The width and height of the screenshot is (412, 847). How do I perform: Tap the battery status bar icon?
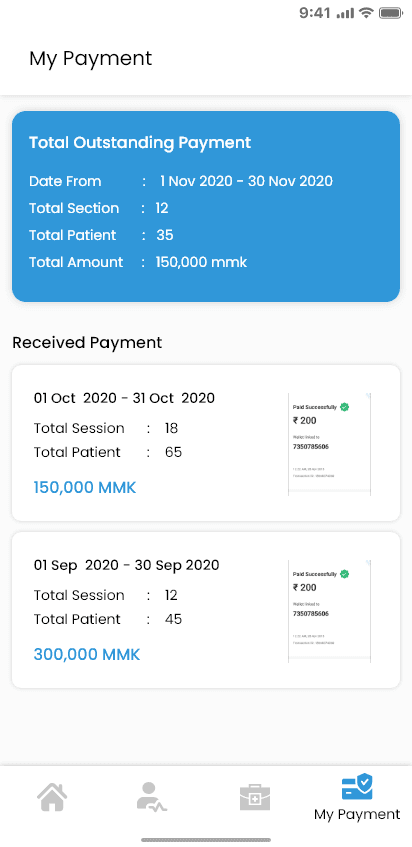[391, 13]
